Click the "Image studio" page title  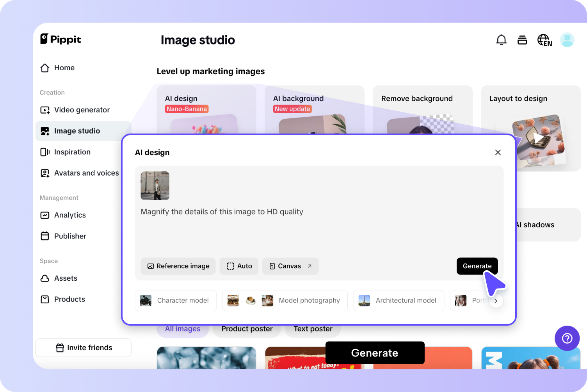coord(198,40)
